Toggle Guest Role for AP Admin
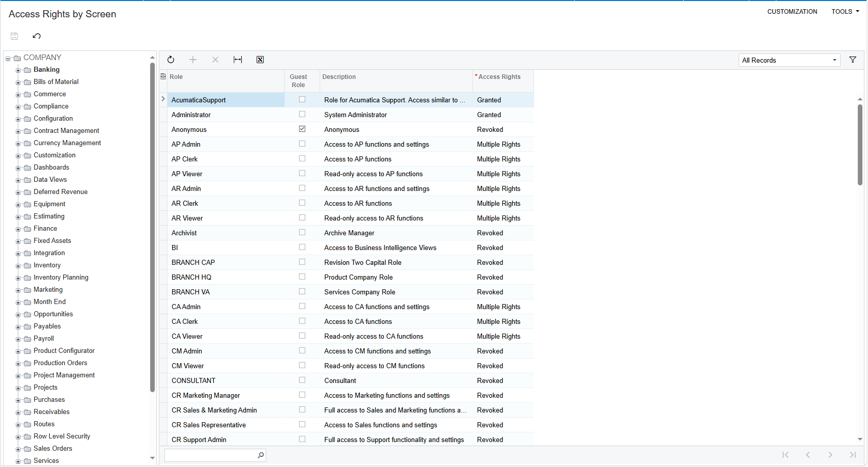This screenshot has width=868, height=467. pos(302,144)
